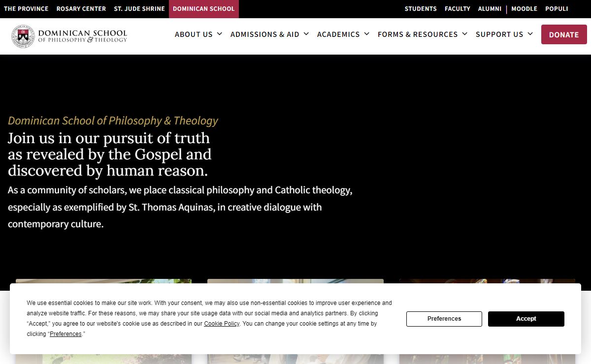Open the Alumni link
Screen dimensions: 591x364
pos(490,9)
